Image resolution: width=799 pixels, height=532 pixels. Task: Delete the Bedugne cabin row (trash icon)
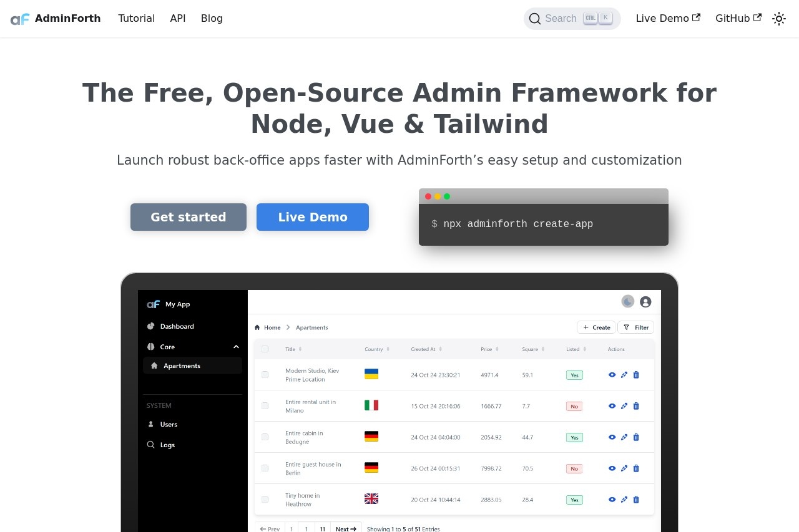(636, 437)
